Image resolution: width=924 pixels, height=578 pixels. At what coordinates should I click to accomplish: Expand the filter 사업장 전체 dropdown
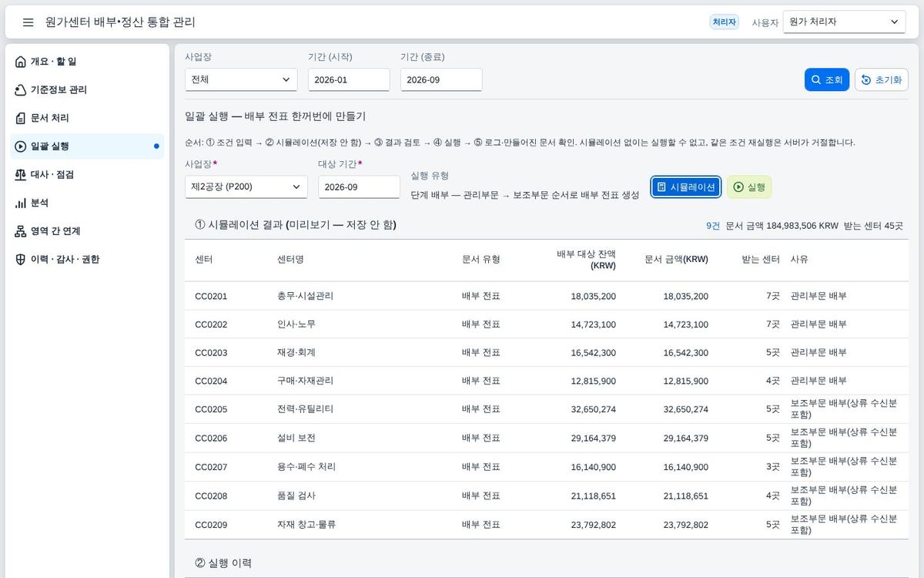click(241, 80)
